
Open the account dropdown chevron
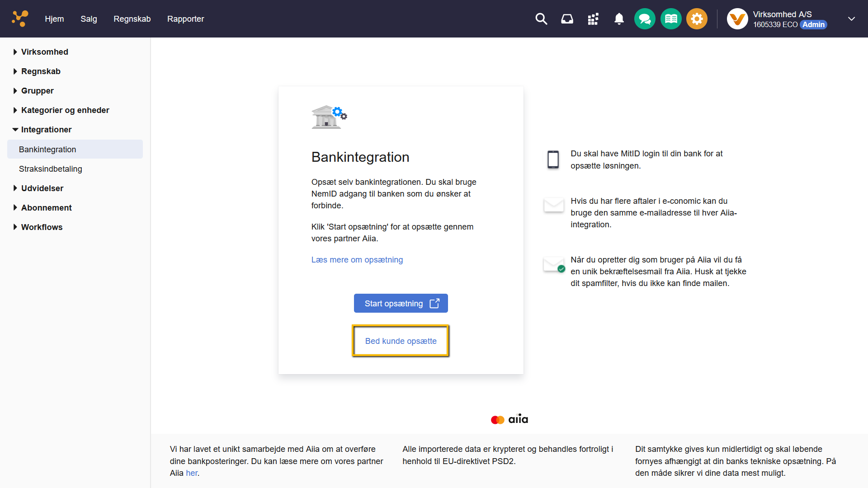pos(851,19)
